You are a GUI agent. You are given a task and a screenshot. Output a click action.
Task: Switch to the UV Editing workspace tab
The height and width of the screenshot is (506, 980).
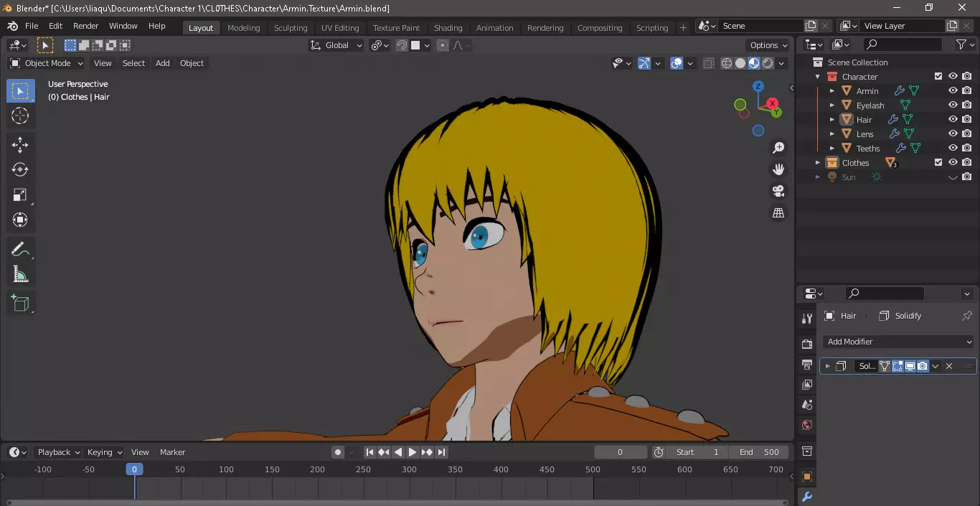coord(340,28)
